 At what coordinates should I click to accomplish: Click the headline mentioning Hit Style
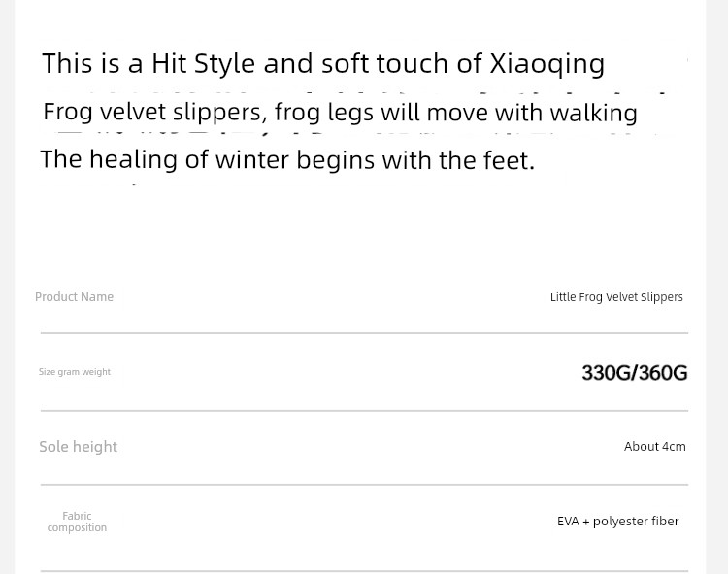point(323,64)
